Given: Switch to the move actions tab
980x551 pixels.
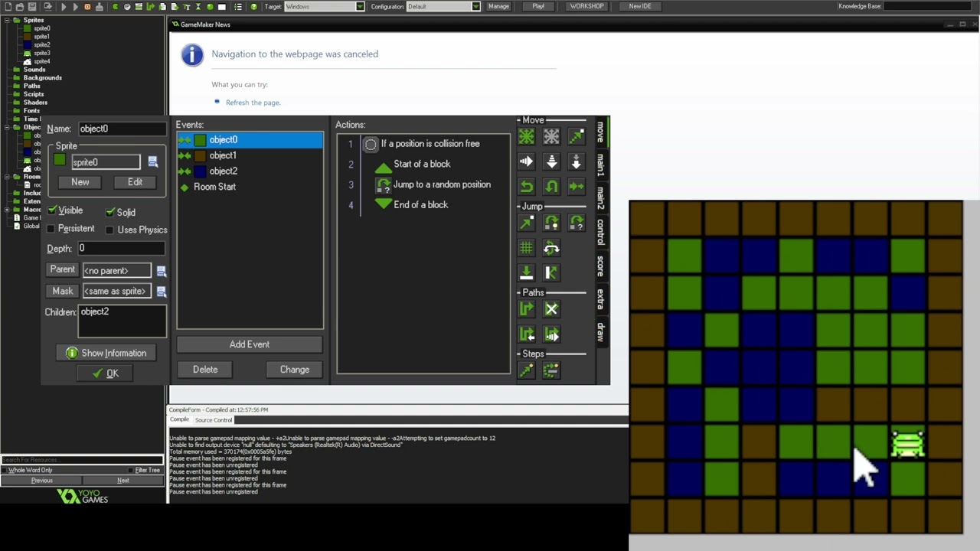Looking at the screenshot, I should coord(600,132).
